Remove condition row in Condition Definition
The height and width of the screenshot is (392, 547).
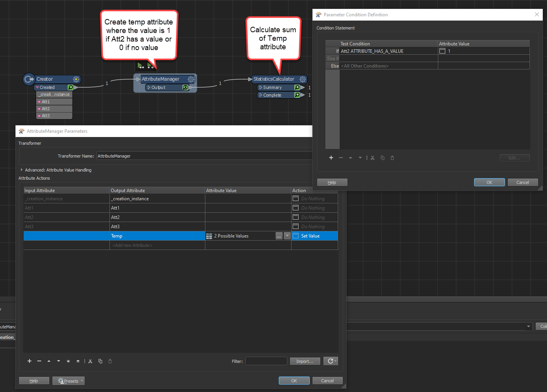341,158
